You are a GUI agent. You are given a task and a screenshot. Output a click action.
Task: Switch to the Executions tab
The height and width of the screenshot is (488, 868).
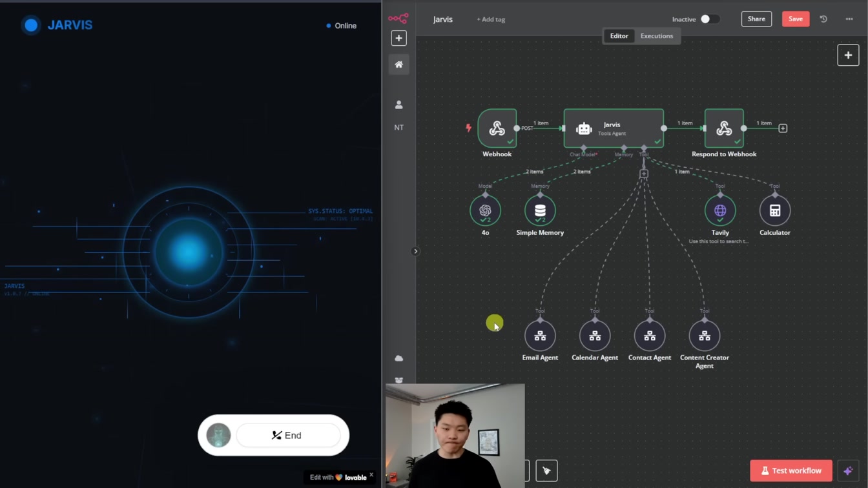coord(657,36)
